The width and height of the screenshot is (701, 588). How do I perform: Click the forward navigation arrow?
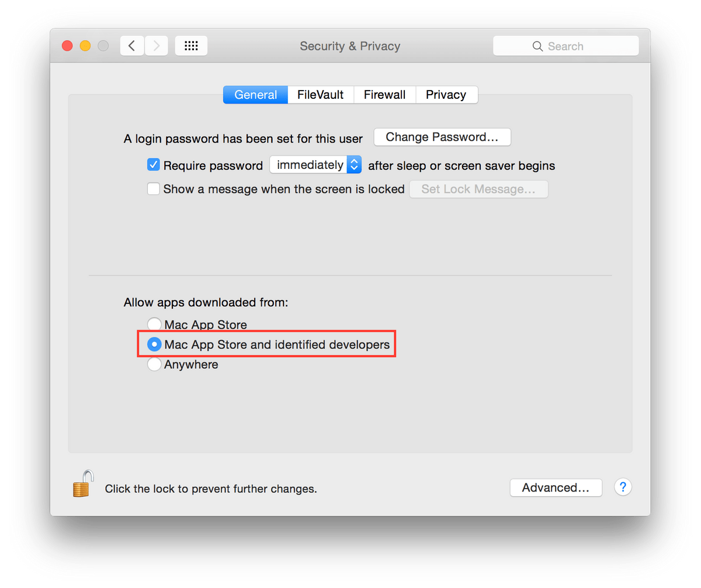156,45
